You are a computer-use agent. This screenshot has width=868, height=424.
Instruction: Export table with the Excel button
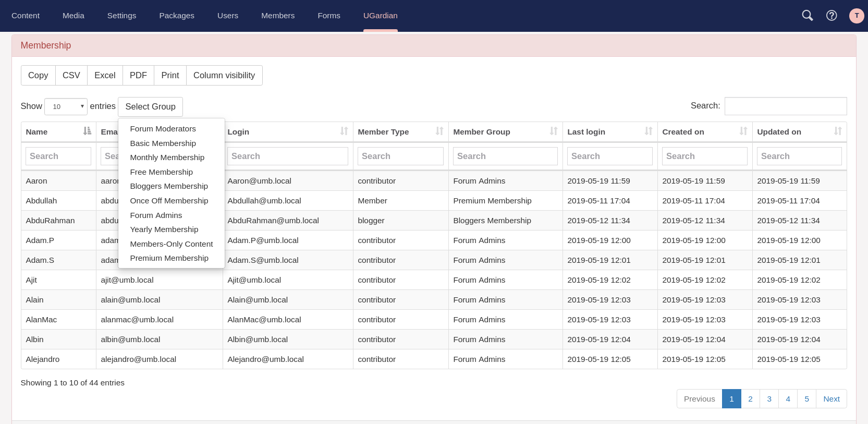(105, 76)
